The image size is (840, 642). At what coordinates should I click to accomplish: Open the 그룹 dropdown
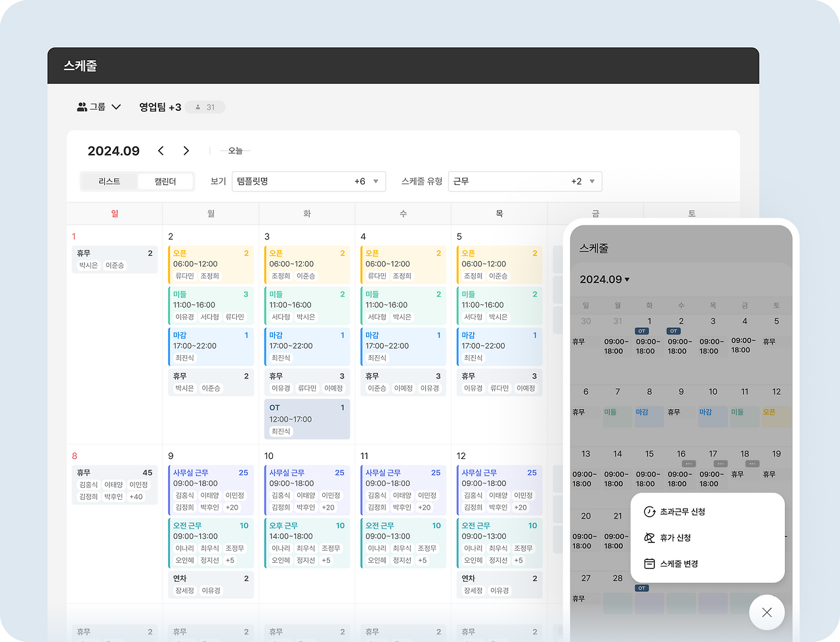point(99,107)
